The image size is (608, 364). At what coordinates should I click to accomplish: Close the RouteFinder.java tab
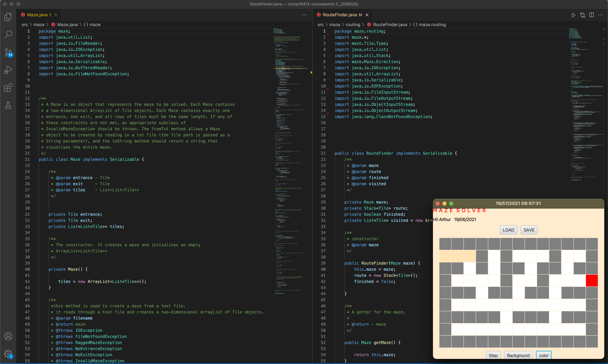click(x=367, y=15)
